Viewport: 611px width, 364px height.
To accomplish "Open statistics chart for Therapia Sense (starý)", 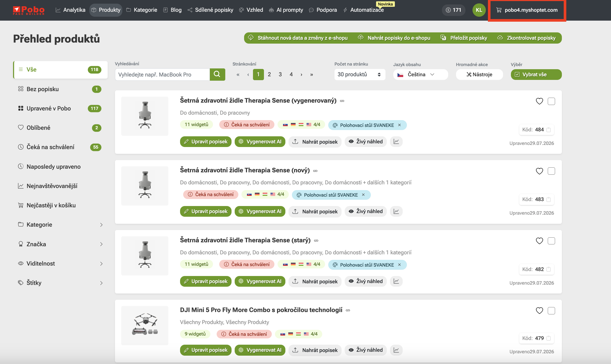I will pos(396,281).
